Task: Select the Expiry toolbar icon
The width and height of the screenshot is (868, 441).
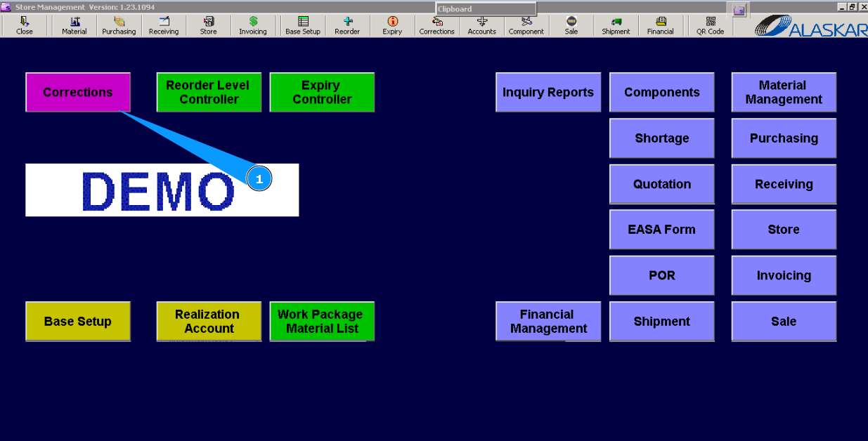Action: [392, 26]
